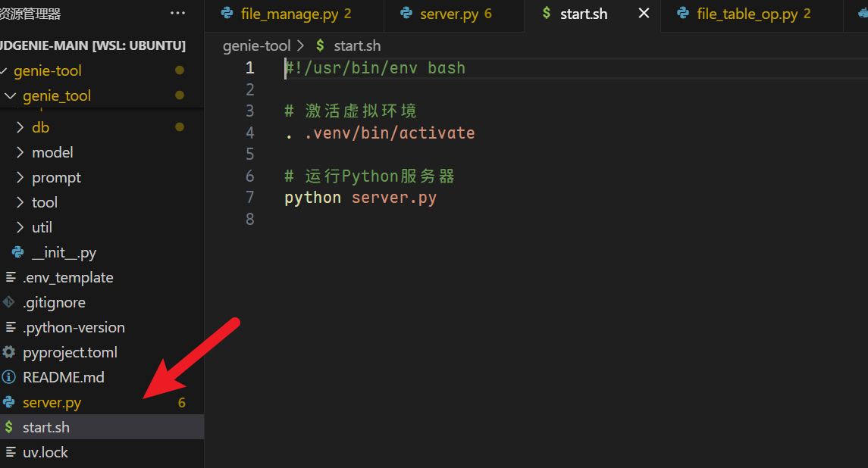The width and height of the screenshot is (868, 468).
Task: Click start.sh in the breadcrumb path
Action: tap(357, 46)
